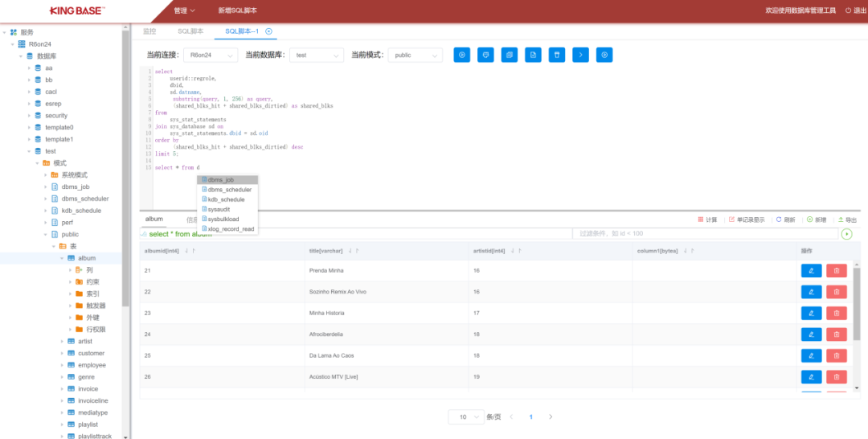Screen dimensions: 868x439
Task: Expand the 系统模式 node
Action: tap(46, 175)
